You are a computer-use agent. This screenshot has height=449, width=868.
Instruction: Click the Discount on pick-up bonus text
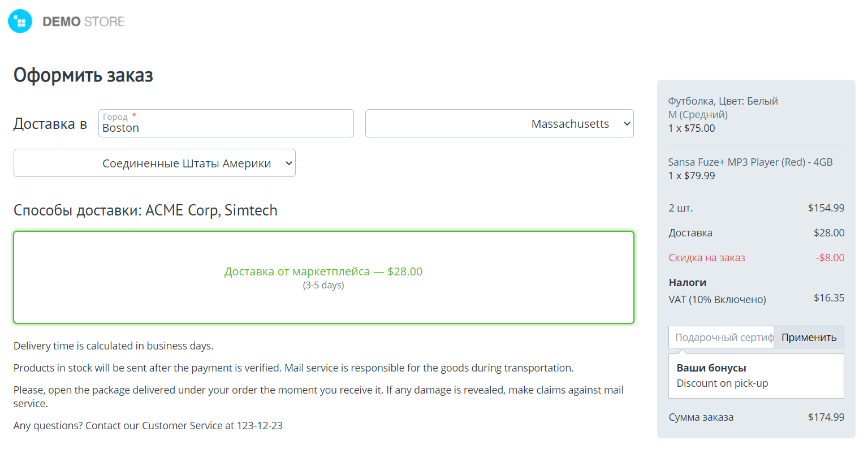tap(722, 383)
